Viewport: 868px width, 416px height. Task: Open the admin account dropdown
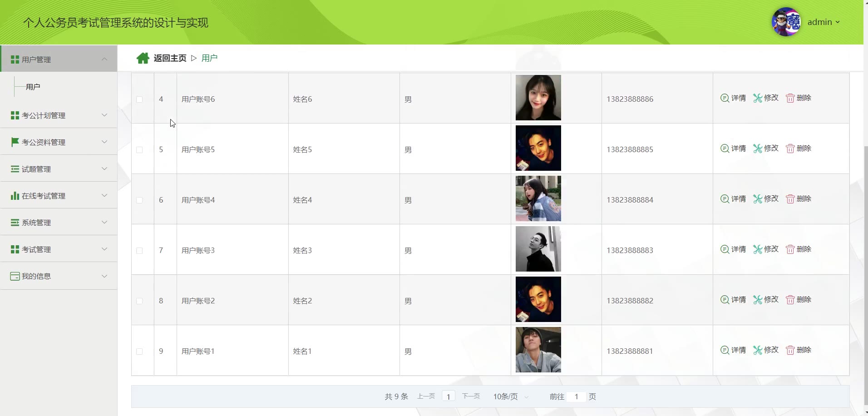(824, 22)
